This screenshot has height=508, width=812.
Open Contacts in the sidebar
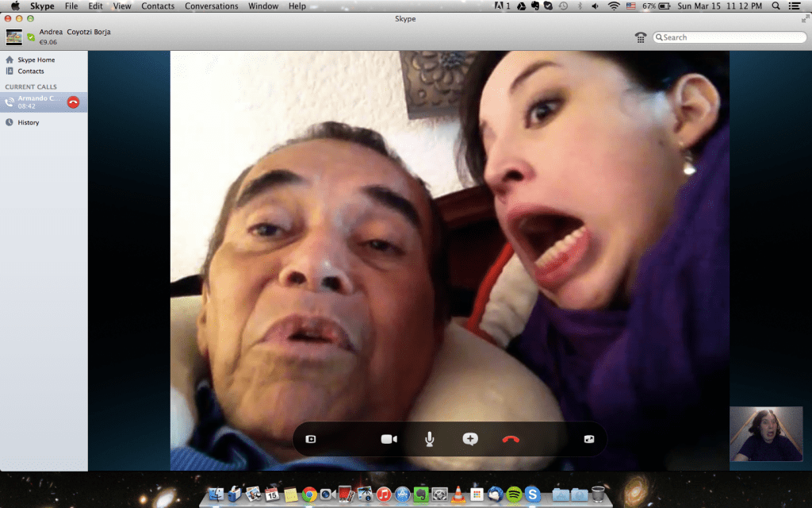(31, 71)
